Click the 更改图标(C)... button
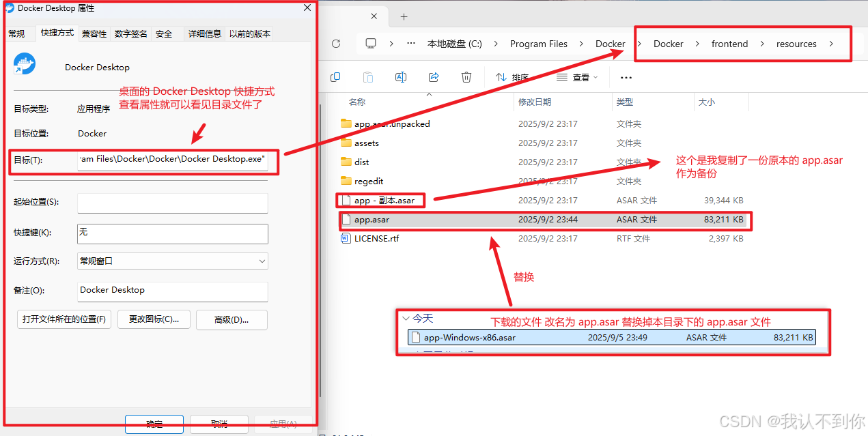The width and height of the screenshot is (868, 436). [x=153, y=319]
